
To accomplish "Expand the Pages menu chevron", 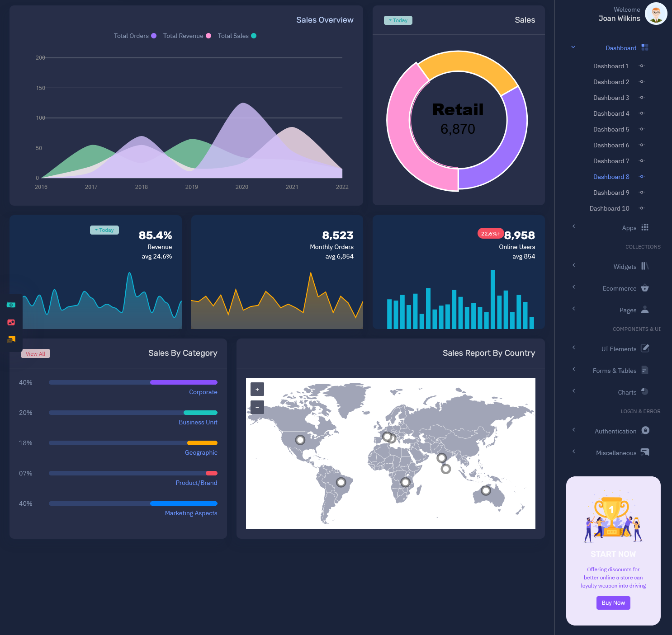I will point(573,308).
